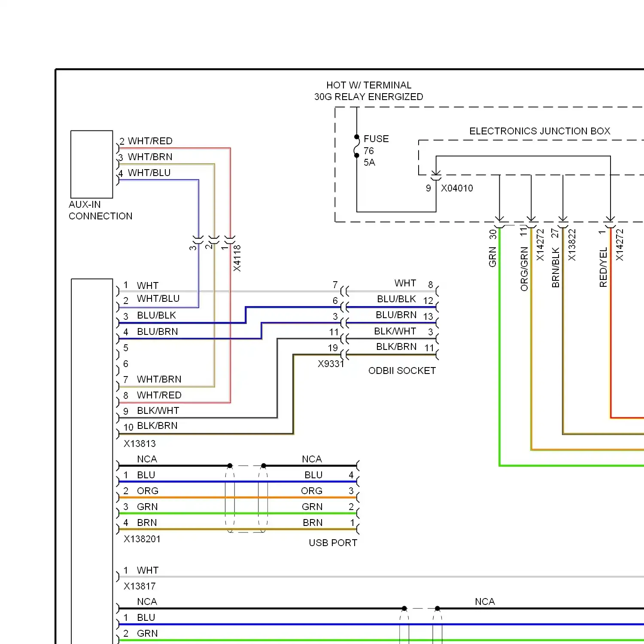Click the RED/YEL vertical wire label
Screen dimensions: 644x644
coord(603,267)
